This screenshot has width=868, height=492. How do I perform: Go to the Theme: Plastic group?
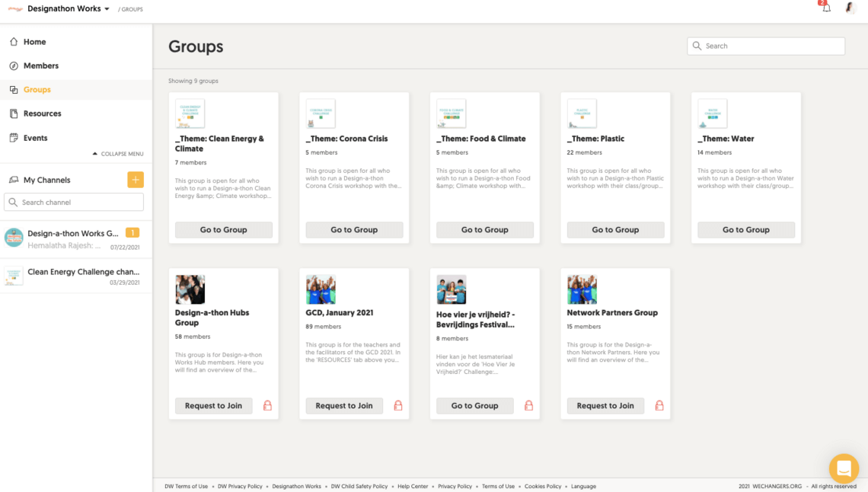pyautogui.click(x=615, y=229)
